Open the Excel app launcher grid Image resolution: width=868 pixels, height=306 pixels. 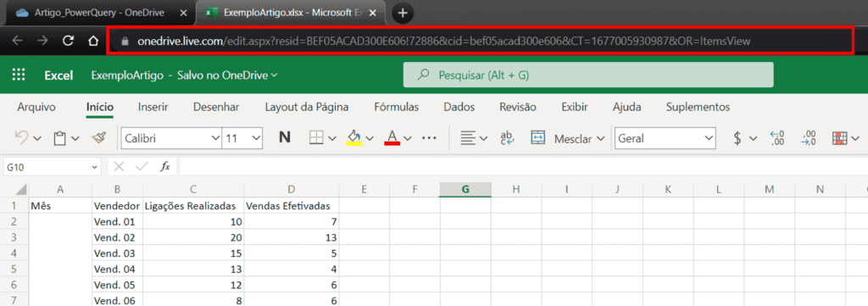(19, 75)
